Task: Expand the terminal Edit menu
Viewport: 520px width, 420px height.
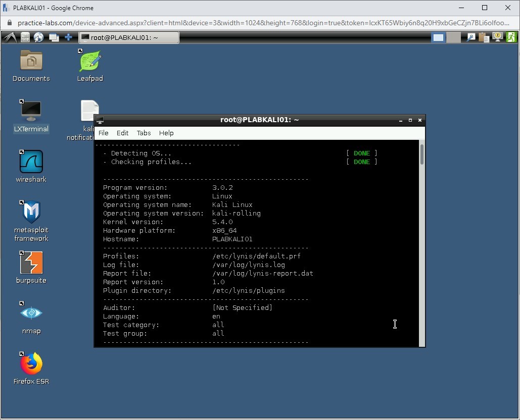Action: [x=122, y=133]
